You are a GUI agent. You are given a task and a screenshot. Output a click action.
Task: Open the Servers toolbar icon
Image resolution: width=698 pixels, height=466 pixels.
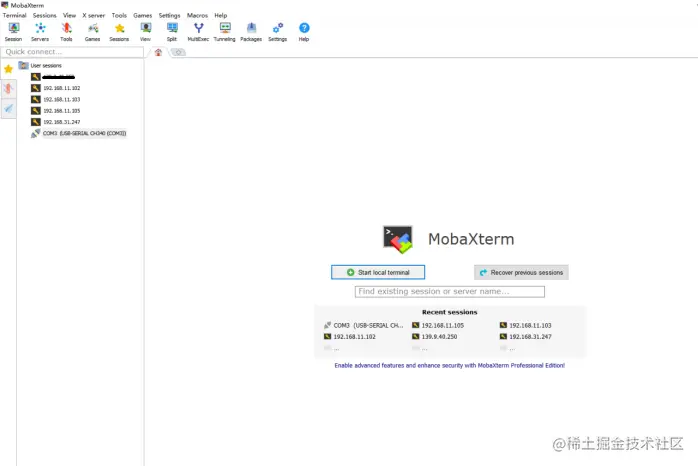40,32
